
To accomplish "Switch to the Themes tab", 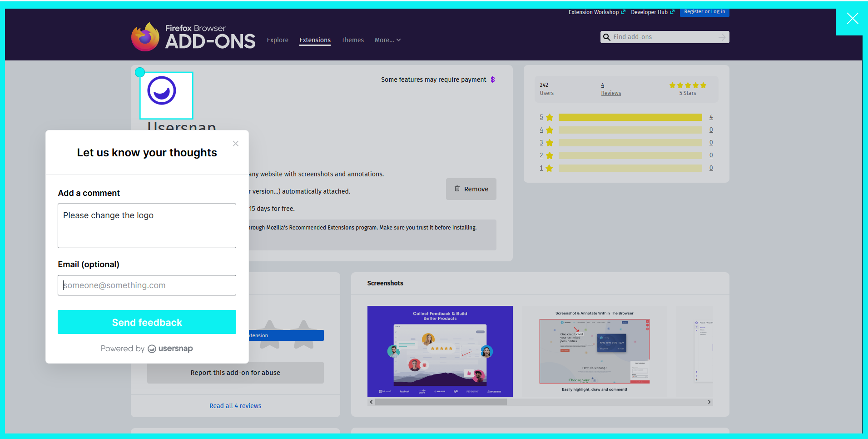I will pos(352,40).
